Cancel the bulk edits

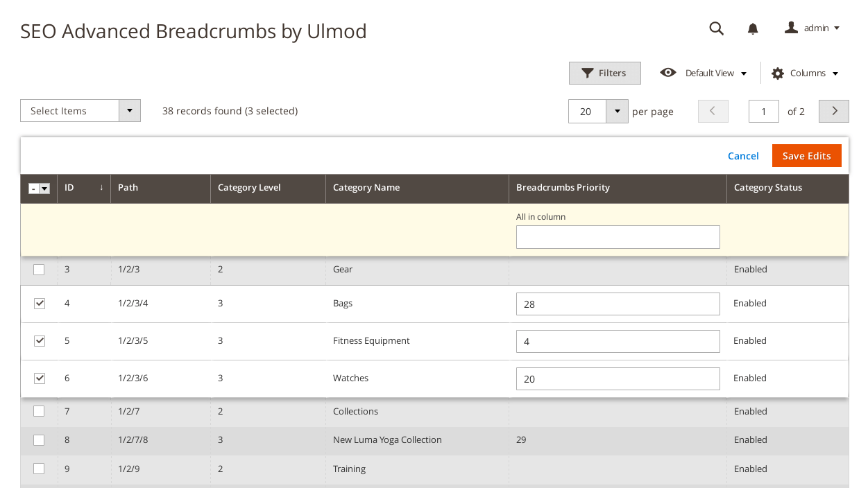click(743, 156)
